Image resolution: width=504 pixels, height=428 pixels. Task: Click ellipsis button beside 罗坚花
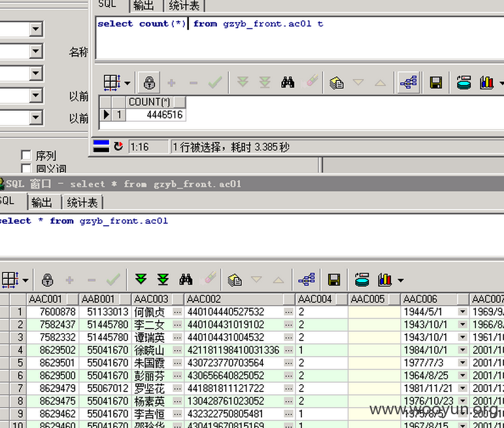point(177,388)
